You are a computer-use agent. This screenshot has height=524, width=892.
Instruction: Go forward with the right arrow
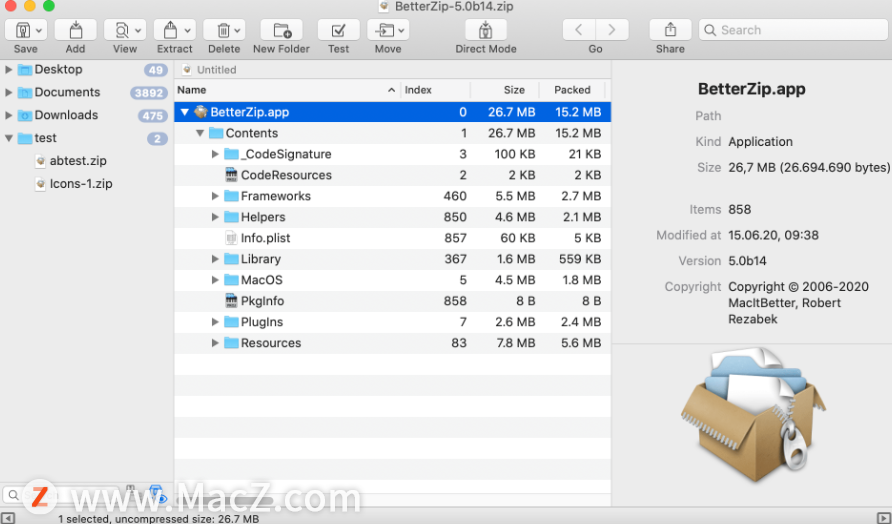click(x=612, y=30)
